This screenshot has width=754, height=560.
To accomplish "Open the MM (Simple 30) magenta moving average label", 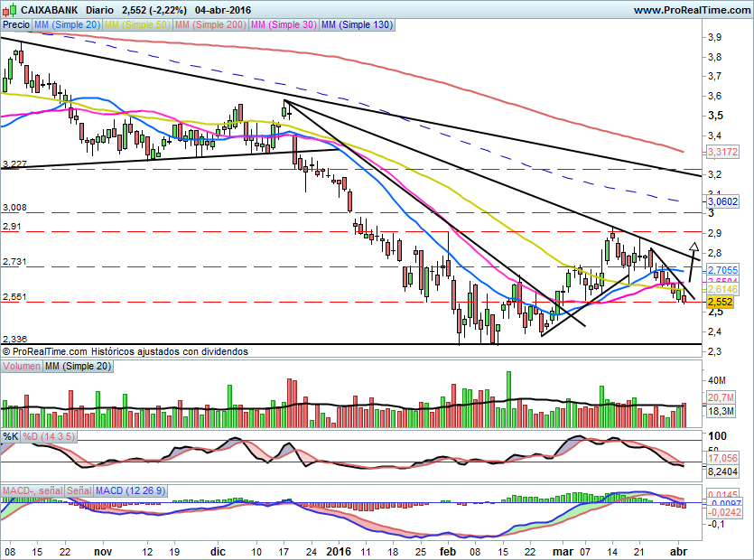I will pos(284,24).
